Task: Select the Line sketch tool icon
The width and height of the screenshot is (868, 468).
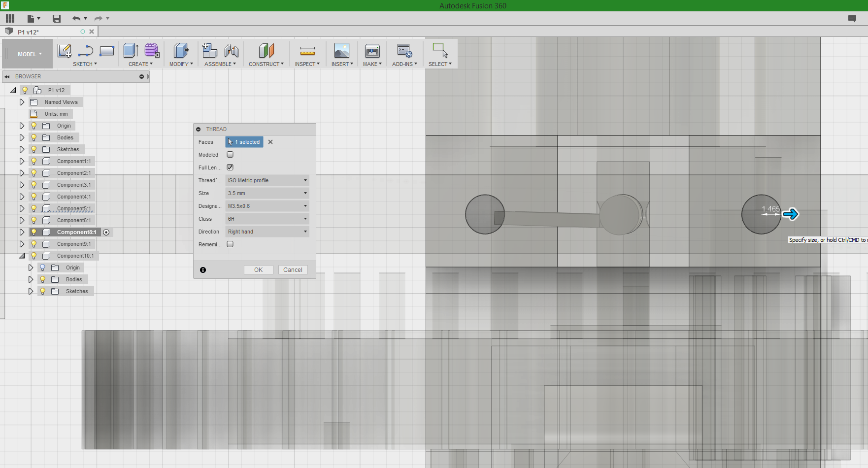Action: tap(86, 51)
